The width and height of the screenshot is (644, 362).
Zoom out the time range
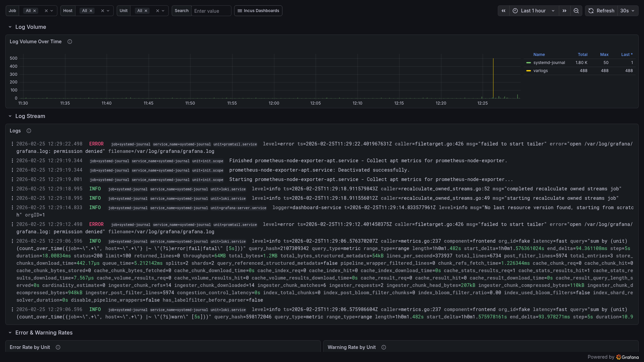pos(576,11)
